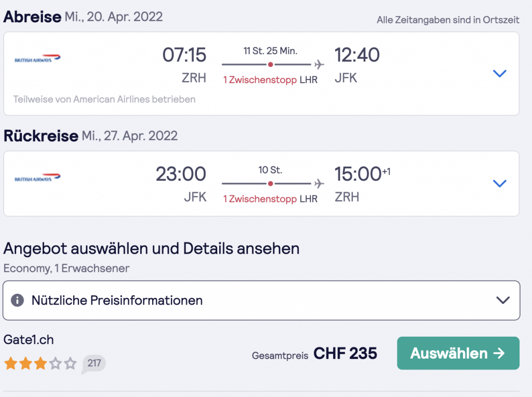Click the airplane icon on the ZRH to JFK route
The height and width of the screenshot is (397, 532).
click(x=319, y=64)
